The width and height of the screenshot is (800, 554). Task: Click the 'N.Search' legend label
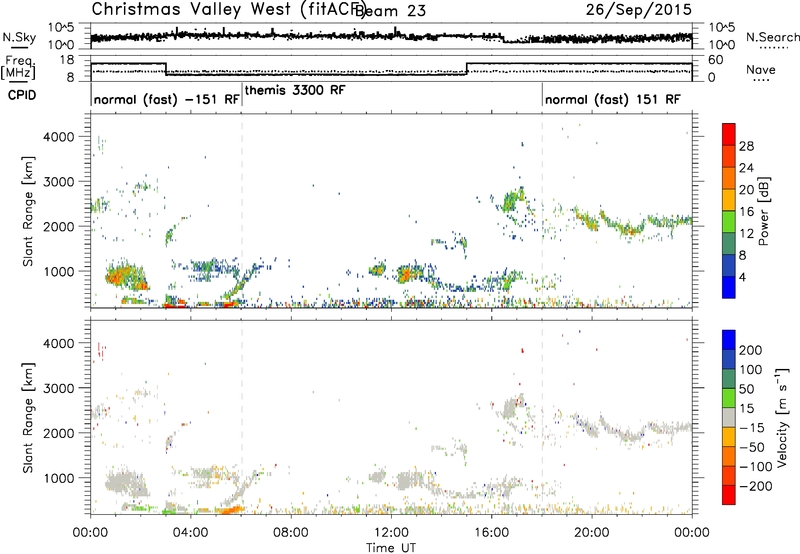tap(772, 37)
